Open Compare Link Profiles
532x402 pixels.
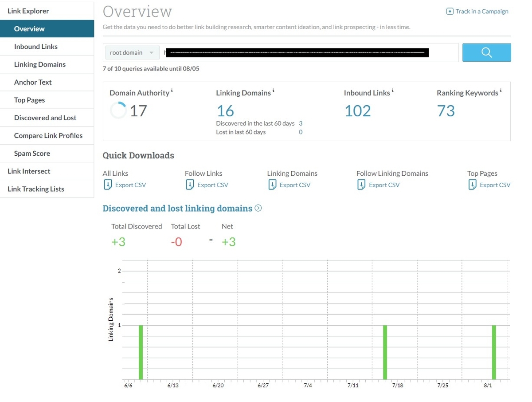(x=47, y=135)
